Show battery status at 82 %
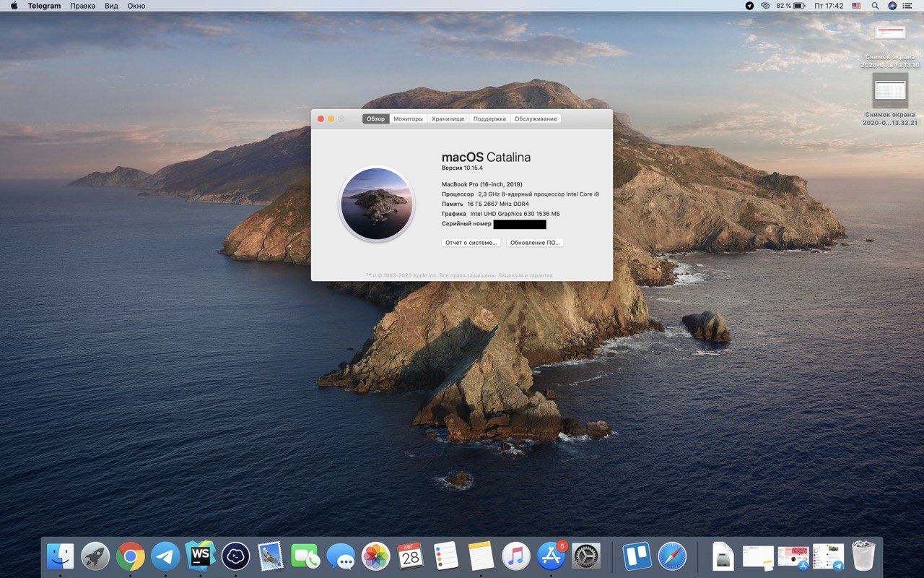 [x=790, y=6]
